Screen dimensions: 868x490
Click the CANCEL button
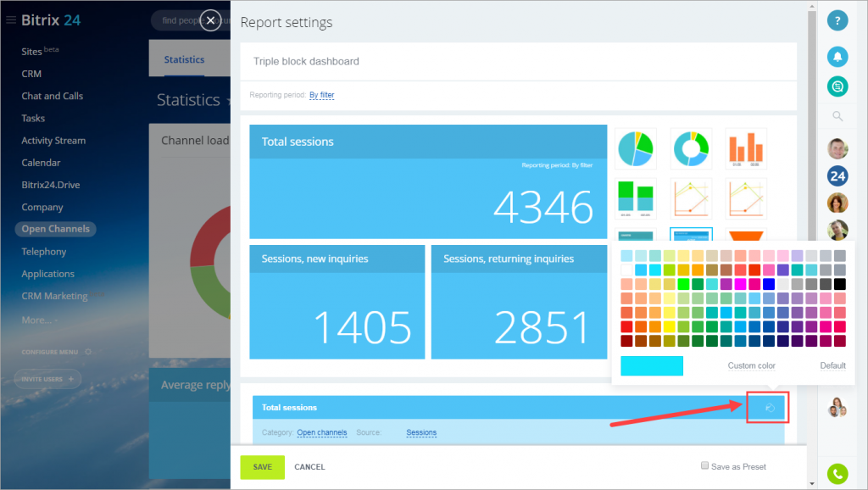309,467
